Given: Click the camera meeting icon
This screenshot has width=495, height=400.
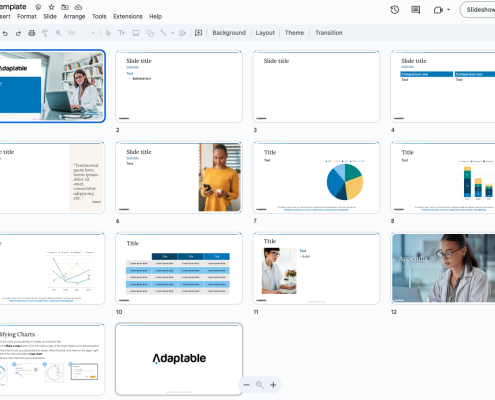Looking at the screenshot, I should click(x=438, y=10).
